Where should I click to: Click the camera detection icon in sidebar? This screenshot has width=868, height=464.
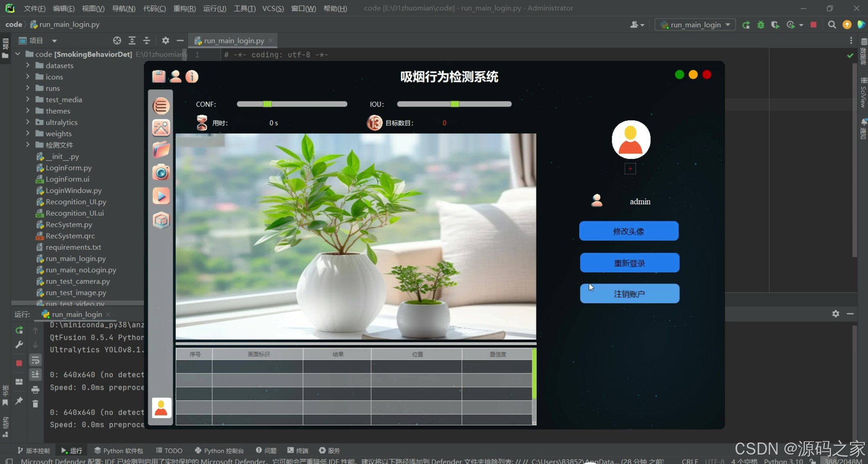(161, 173)
